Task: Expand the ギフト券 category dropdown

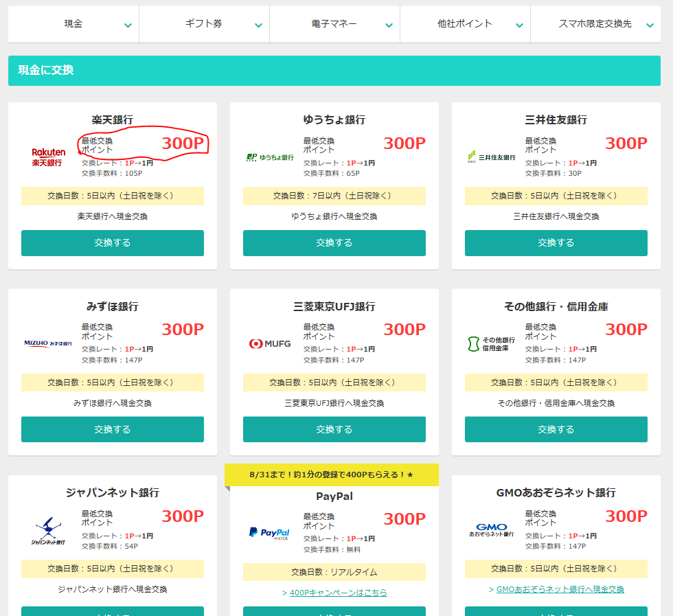Action: pos(204,24)
